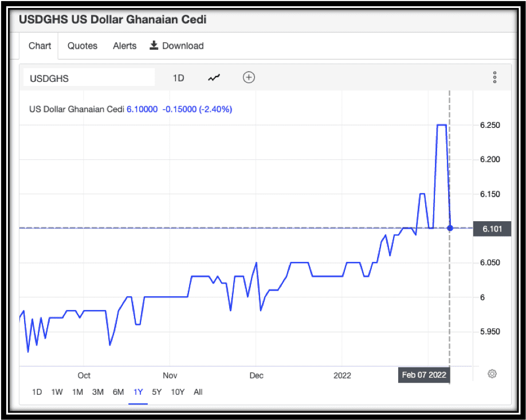Add a comparison with the plus icon
Image resolution: width=526 pixels, height=420 pixels.
click(249, 77)
